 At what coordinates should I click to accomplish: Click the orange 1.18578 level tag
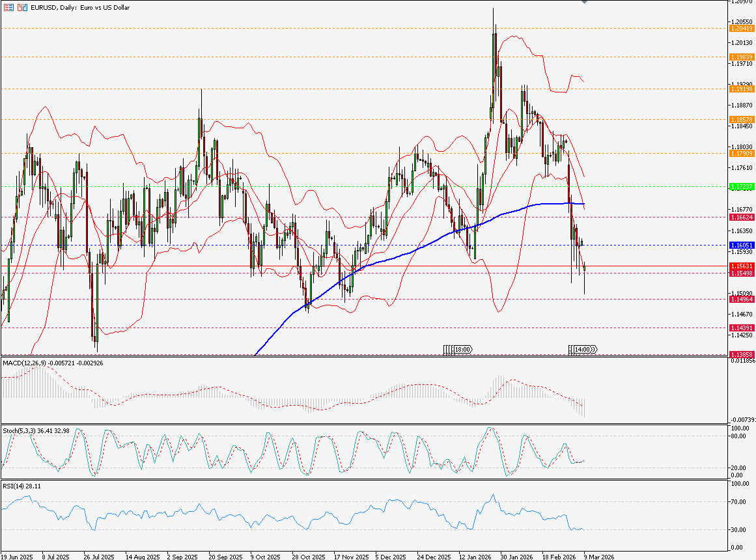742,120
